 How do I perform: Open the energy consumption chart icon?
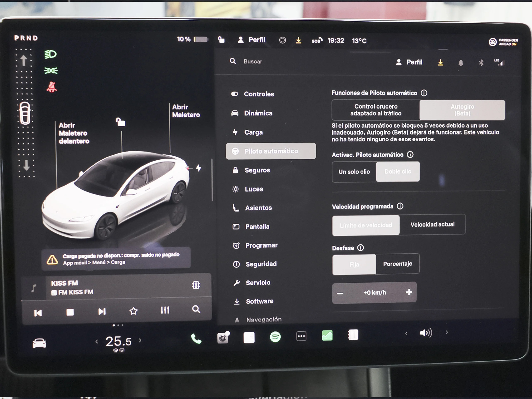point(327,335)
